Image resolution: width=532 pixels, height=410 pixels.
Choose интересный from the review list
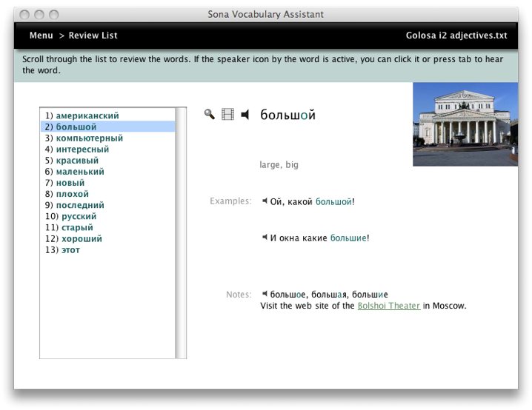pos(82,149)
